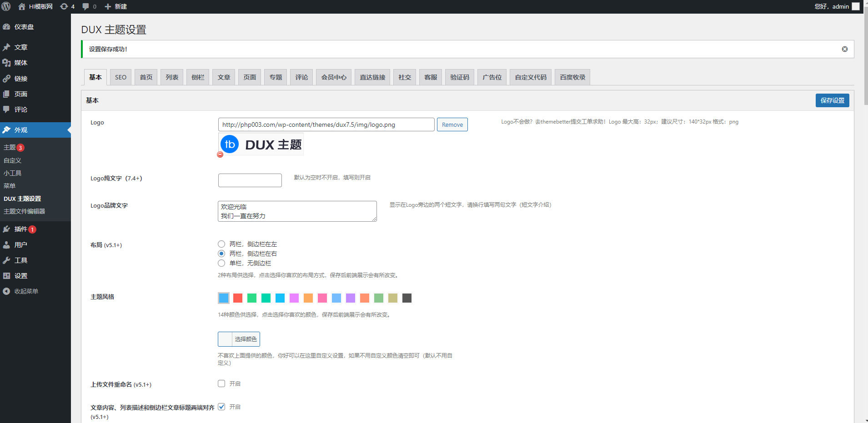Click the 保存设置 button

[832, 100]
